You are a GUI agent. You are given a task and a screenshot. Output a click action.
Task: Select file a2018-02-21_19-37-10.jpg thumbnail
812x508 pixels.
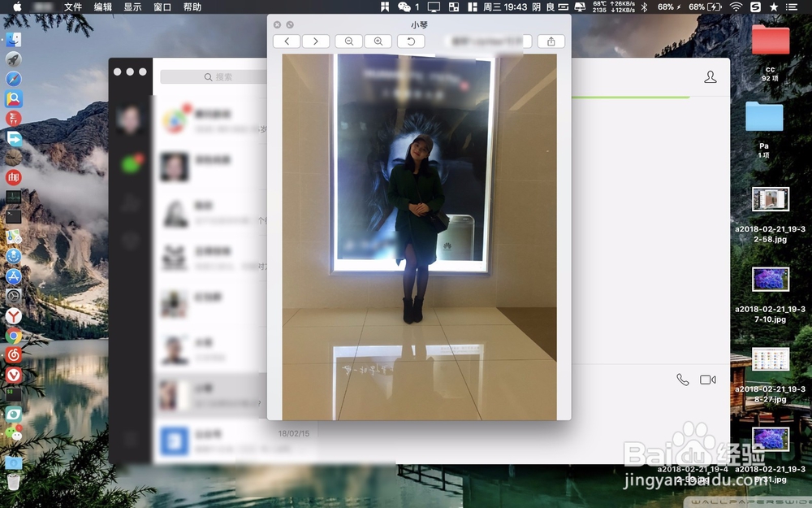point(771,280)
